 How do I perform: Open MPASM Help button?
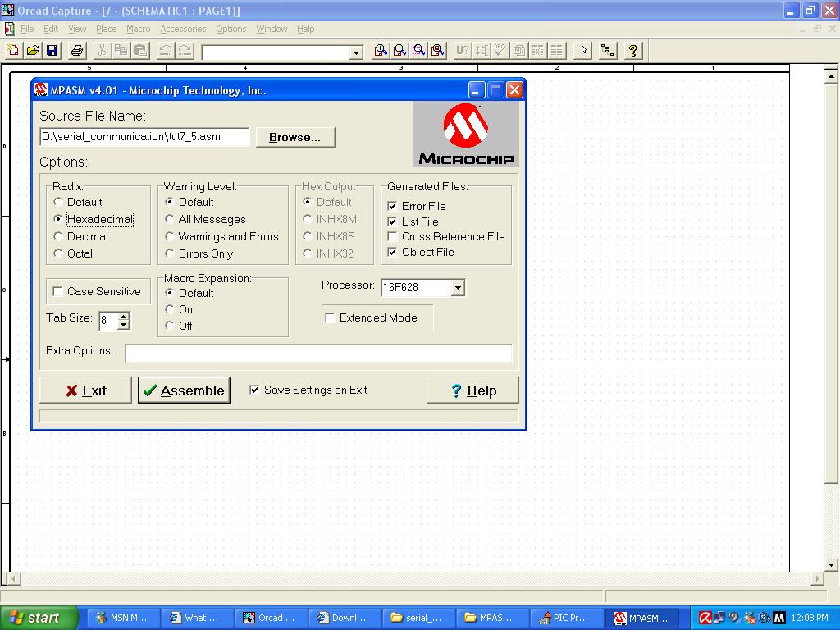coord(473,390)
